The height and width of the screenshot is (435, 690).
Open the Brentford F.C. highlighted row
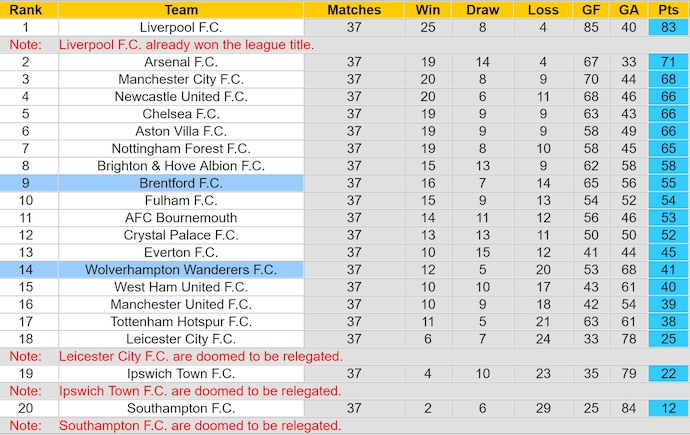[181, 184]
